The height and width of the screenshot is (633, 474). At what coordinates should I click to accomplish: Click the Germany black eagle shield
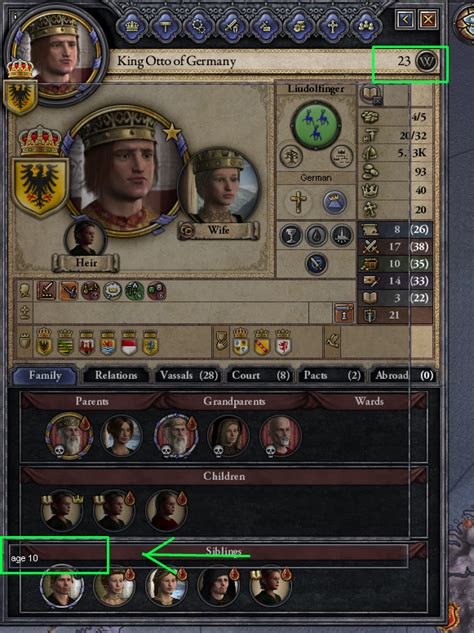click(x=39, y=188)
